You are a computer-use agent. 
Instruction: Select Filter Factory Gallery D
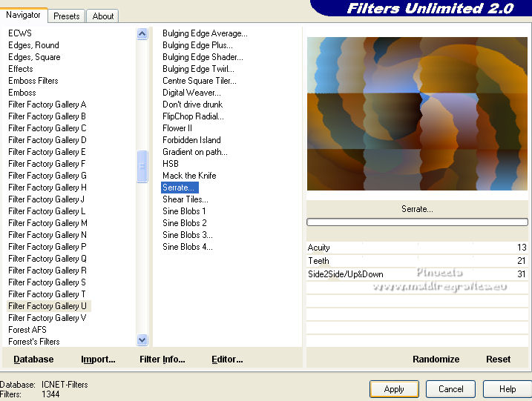click(x=47, y=140)
